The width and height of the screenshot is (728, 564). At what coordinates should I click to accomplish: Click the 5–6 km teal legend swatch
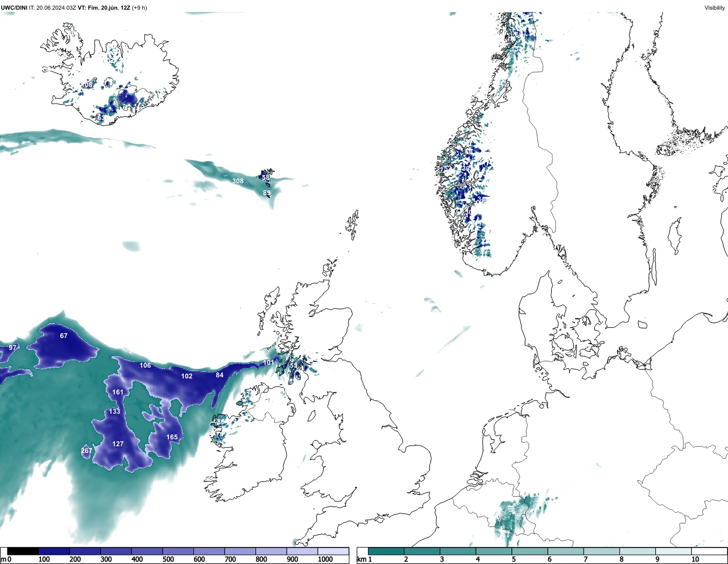pos(530,551)
